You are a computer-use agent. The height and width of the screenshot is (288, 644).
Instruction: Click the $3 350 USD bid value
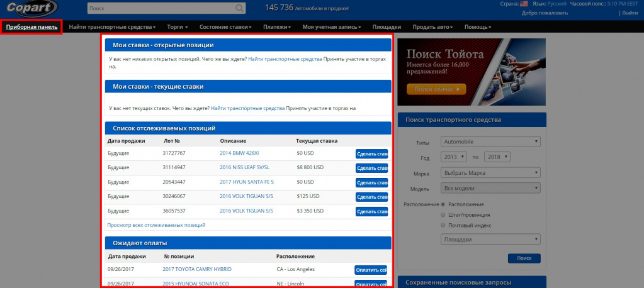[x=310, y=211]
